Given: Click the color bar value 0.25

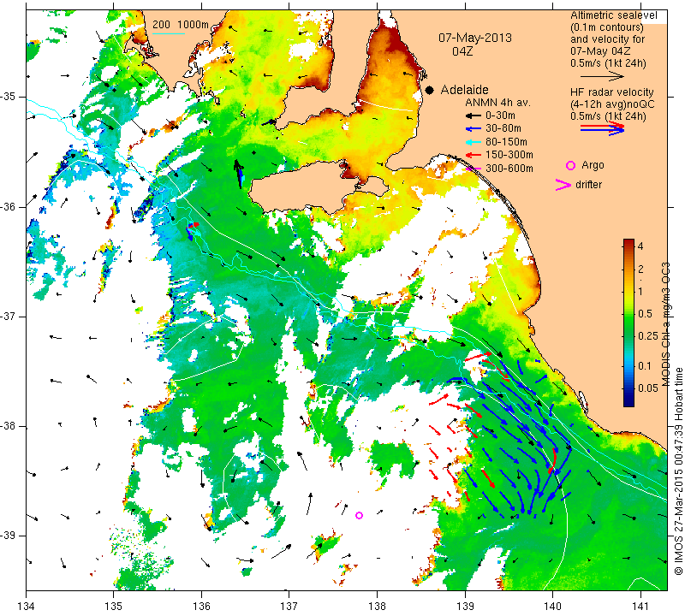Looking at the screenshot, I should coord(648,335).
